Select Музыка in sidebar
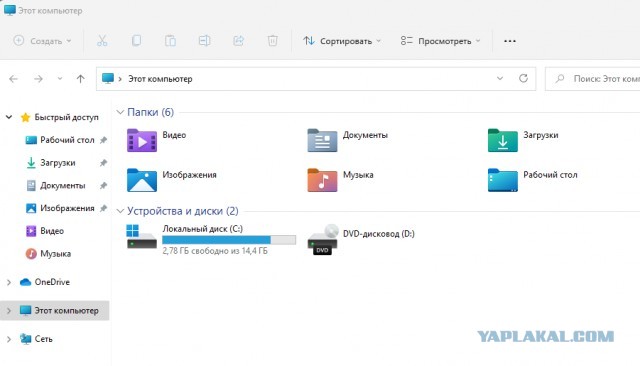 coord(56,254)
